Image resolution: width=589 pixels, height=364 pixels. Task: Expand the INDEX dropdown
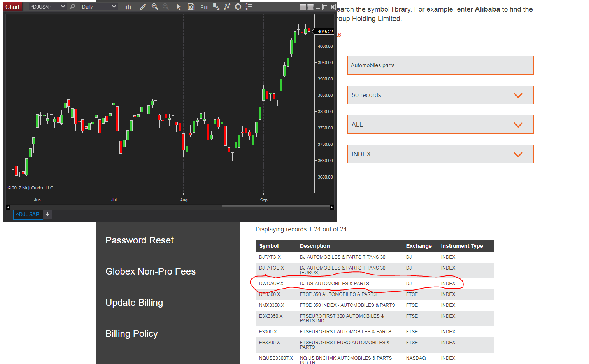pos(440,154)
